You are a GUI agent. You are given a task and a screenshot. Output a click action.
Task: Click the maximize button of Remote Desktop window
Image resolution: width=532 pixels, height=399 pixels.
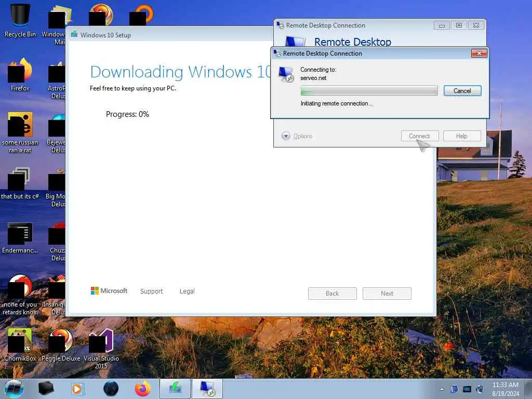(459, 25)
